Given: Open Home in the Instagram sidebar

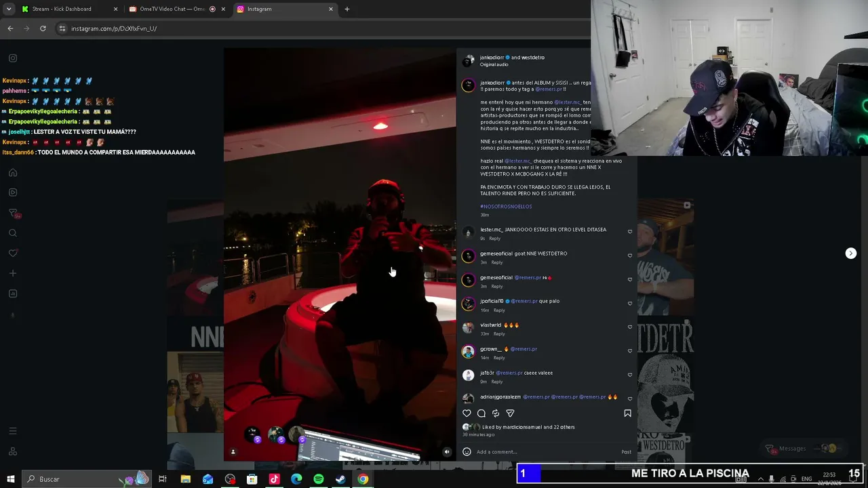Looking at the screenshot, I should tap(13, 173).
